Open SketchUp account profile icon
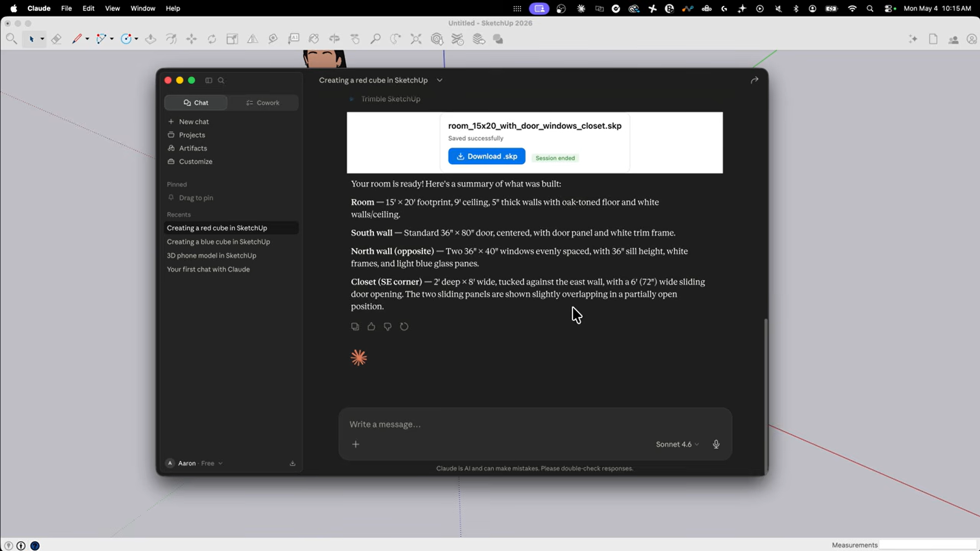The height and width of the screenshot is (551, 980). pos(972,39)
